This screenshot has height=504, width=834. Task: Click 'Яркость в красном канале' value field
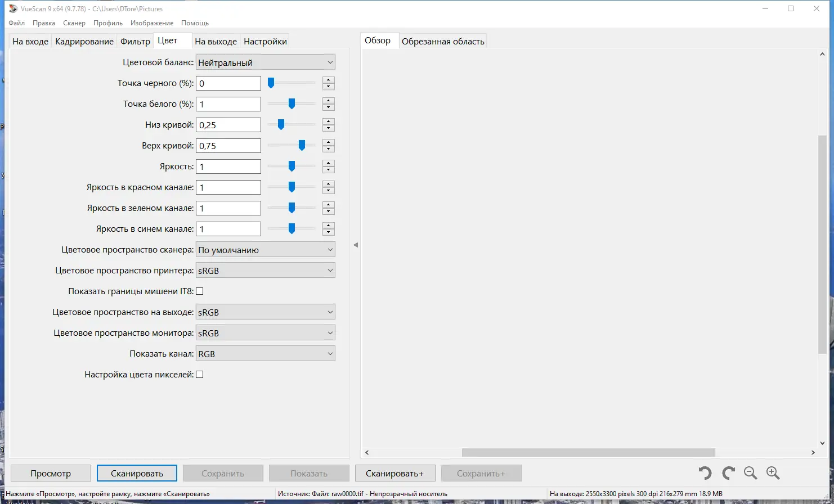228,187
